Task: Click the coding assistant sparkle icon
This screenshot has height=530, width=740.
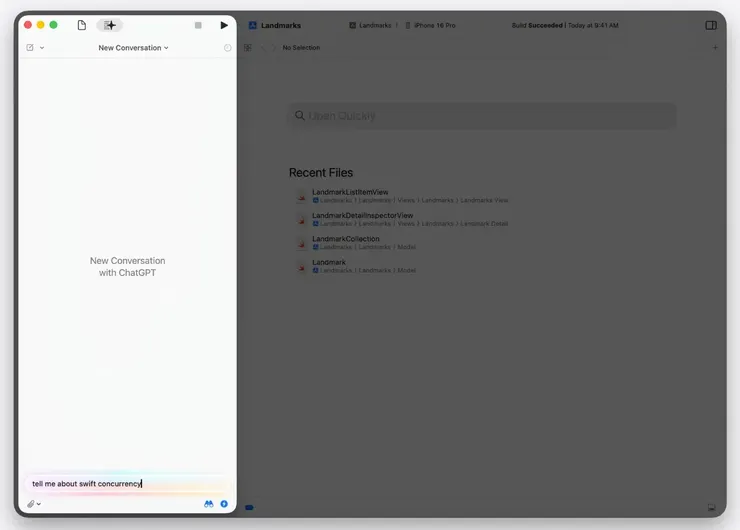Action: tap(110, 25)
